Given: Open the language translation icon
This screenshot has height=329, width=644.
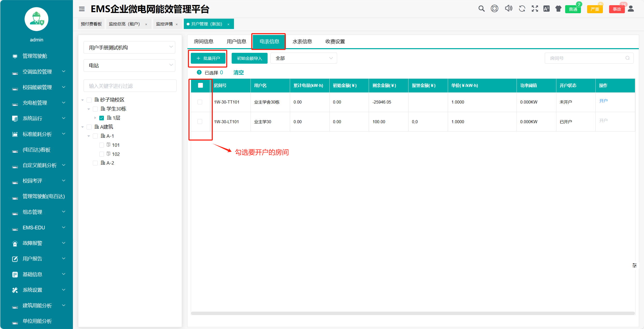Looking at the screenshot, I should click(x=546, y=9).
